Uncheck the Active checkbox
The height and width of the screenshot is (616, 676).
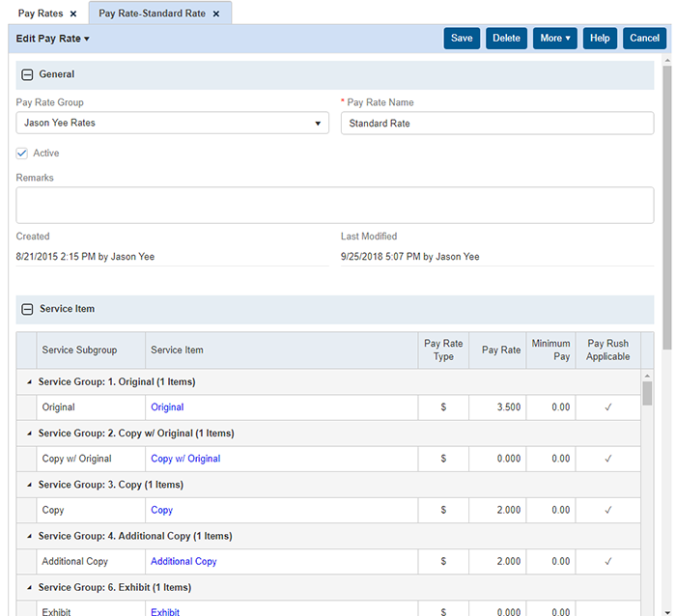[x=22, y=154]
